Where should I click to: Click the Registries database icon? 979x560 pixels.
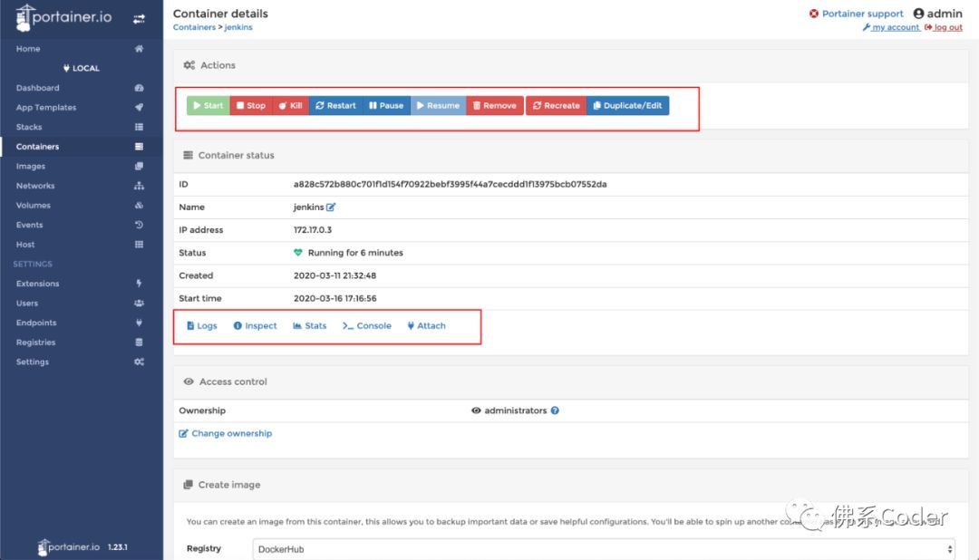139,343
